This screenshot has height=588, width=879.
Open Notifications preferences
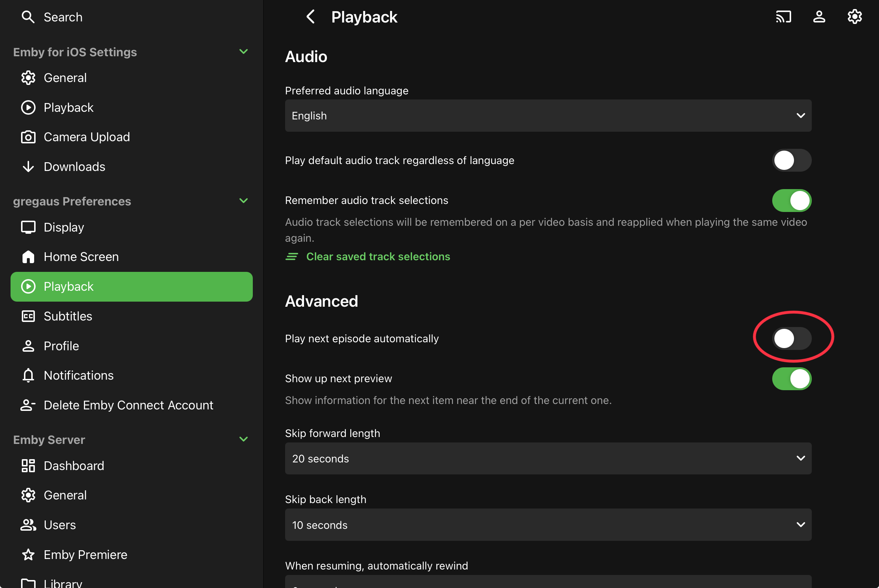click(x=78, y=375)
